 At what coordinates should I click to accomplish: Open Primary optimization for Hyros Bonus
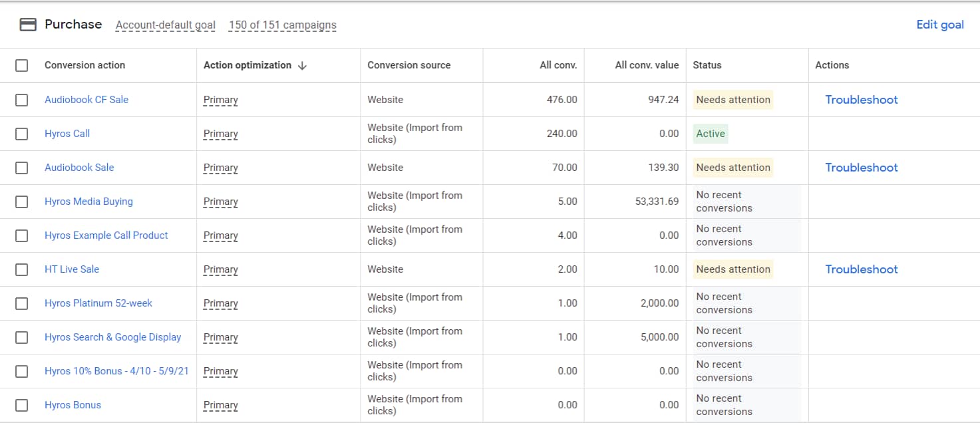pyautogui.click(x=221, y=405)
